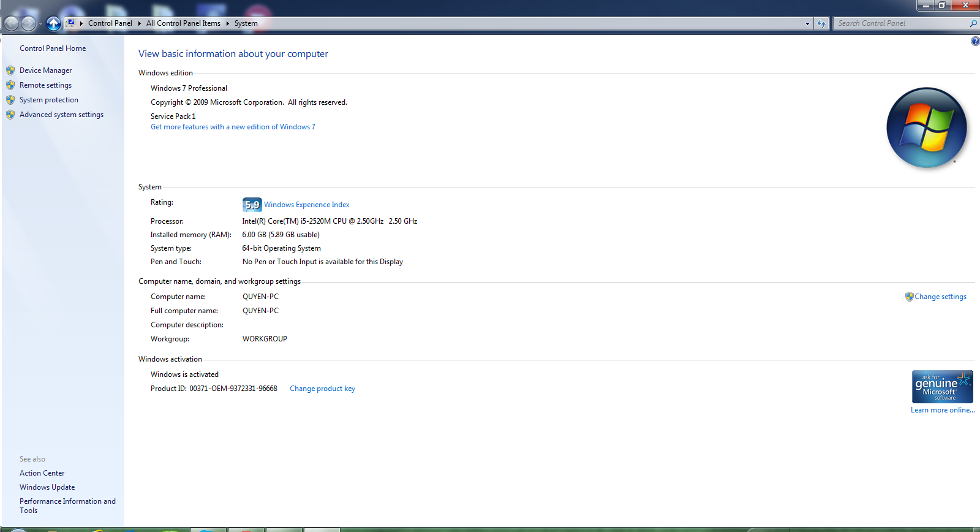
Task: Go to Control Panel Home
Action: point(53,48)
